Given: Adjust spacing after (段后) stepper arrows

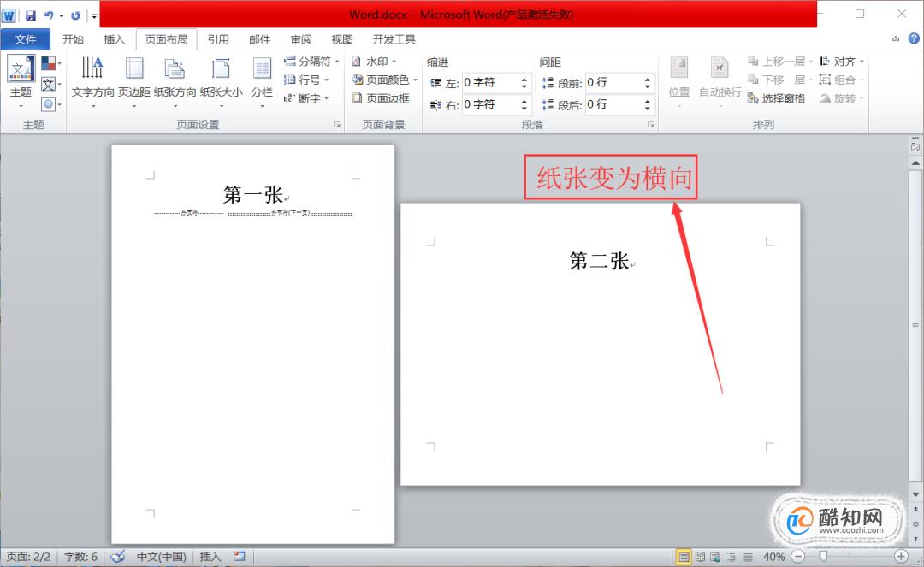Looking at the screenshot, I should pos(647,105).
